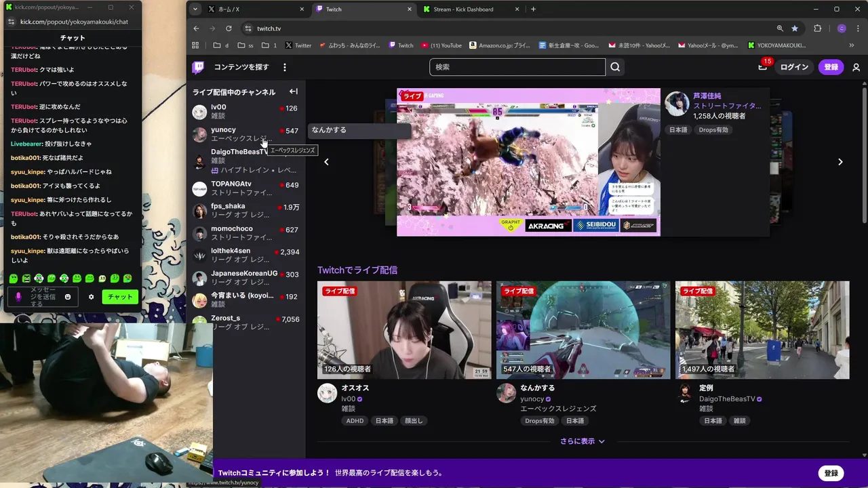Click the Drops有効 tag under featured stream

coord(713,129)
